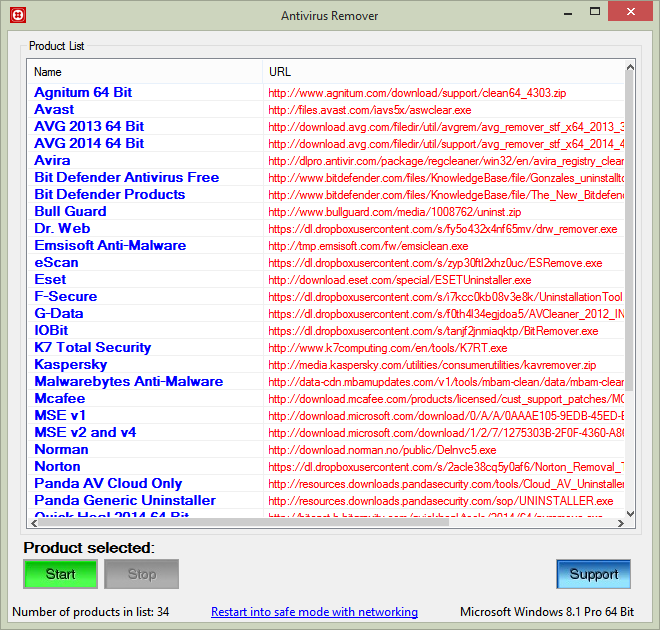Maximize the Antivirus Remover window
Screen dimensions: 660x630
pyautogui.click(x=595, y=12)
